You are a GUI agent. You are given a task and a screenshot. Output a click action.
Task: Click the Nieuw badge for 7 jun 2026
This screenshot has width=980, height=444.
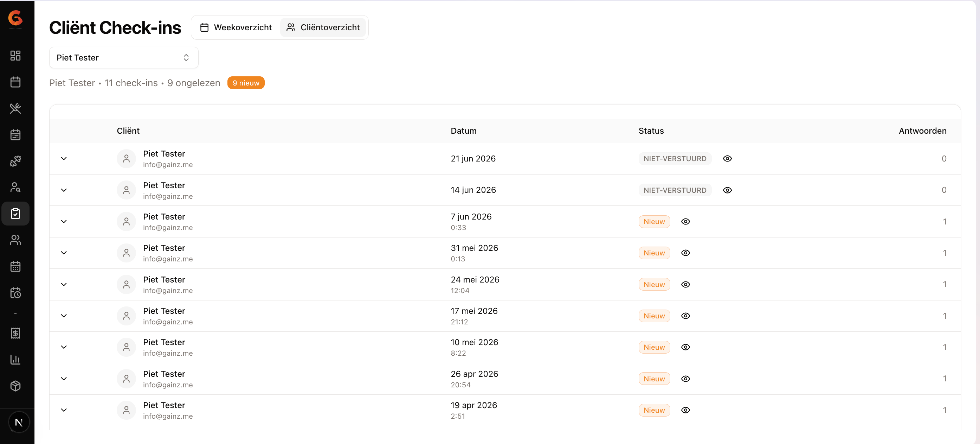pos(654,221)
